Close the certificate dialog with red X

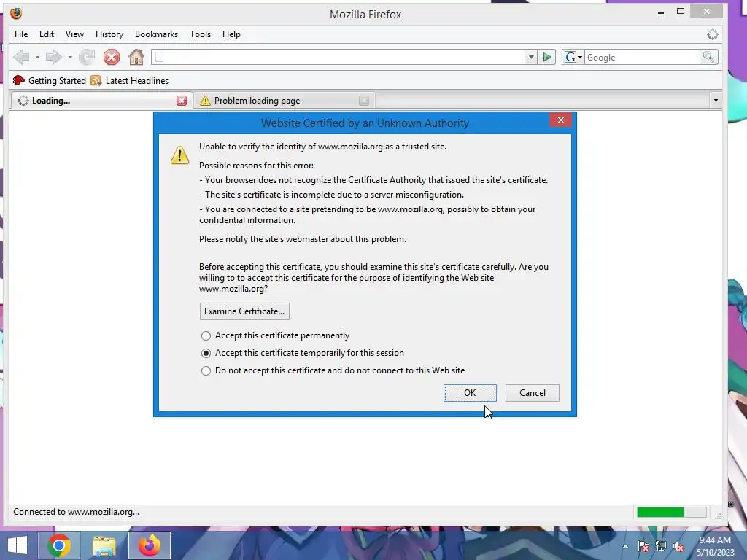point(561,120)
